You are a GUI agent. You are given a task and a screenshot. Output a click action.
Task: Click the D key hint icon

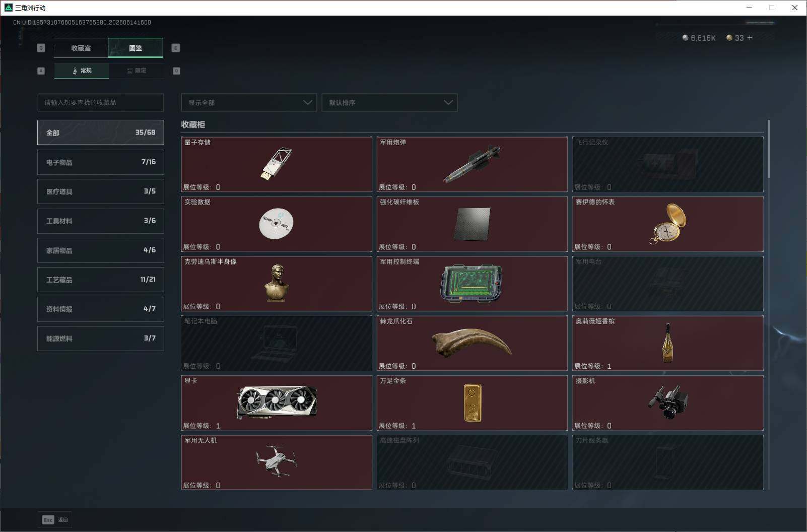click(176, 71)
